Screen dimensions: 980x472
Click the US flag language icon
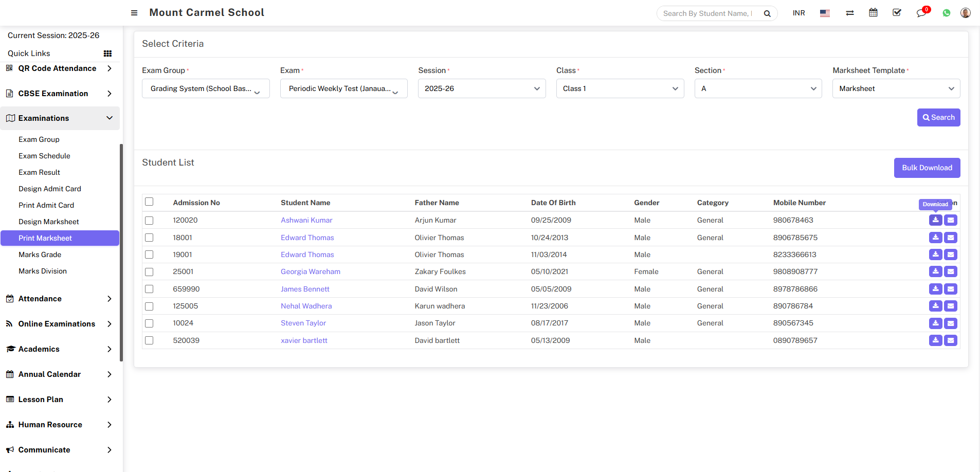point(825,13)
